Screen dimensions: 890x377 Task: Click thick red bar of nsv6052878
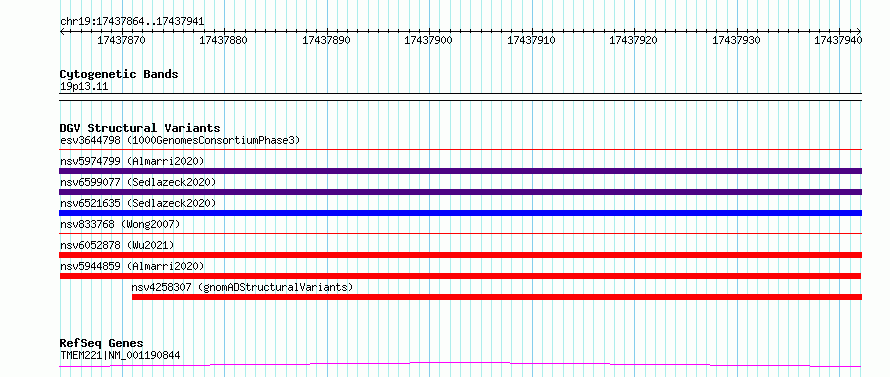pyautogui.click(x=460, y=255)
